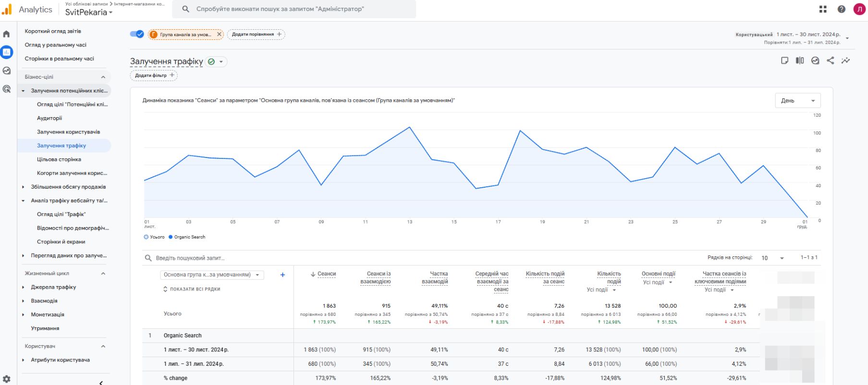Remove the channel group comparison chip

tap(220, 34)
